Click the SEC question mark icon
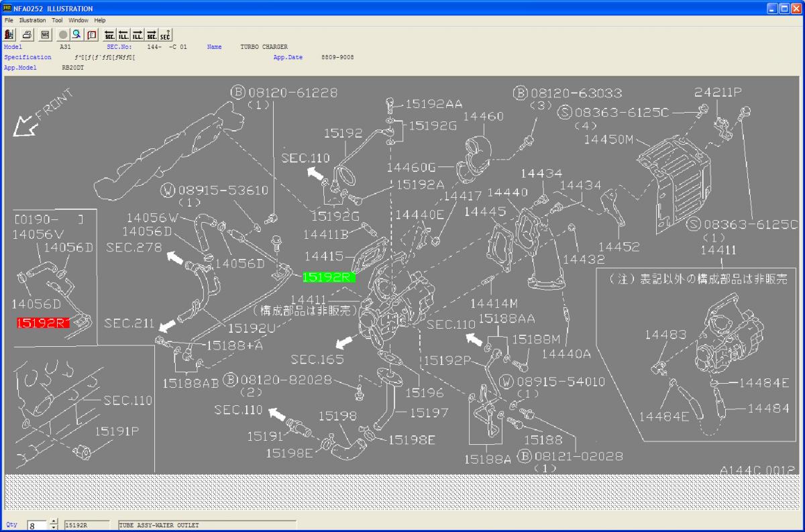The image size is (805, 532). pos(166,34)
